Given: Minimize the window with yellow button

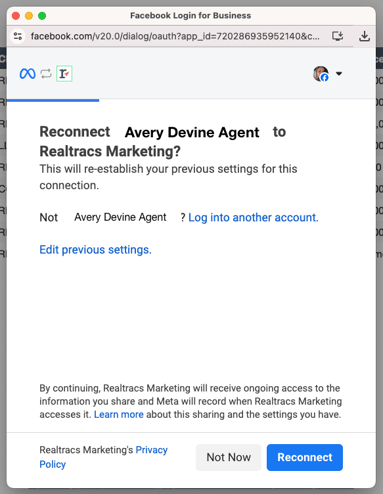Looking at the screenshot, I should click(x=29, y=16).
